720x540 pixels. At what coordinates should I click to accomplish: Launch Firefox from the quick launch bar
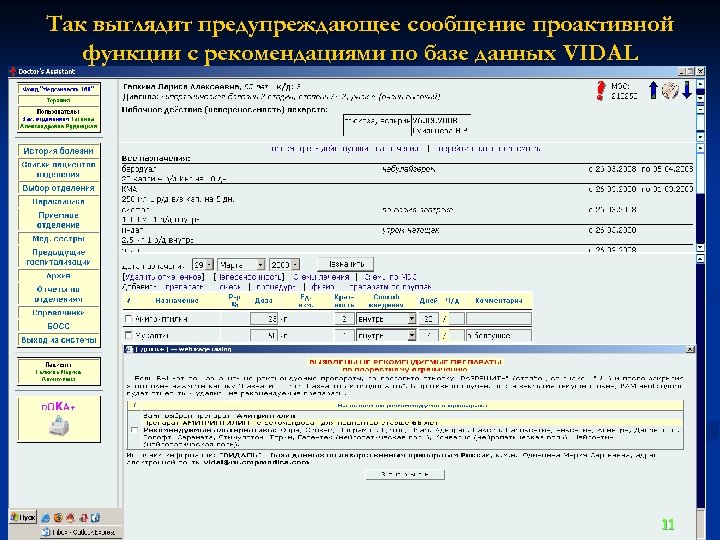coord(58,518)
